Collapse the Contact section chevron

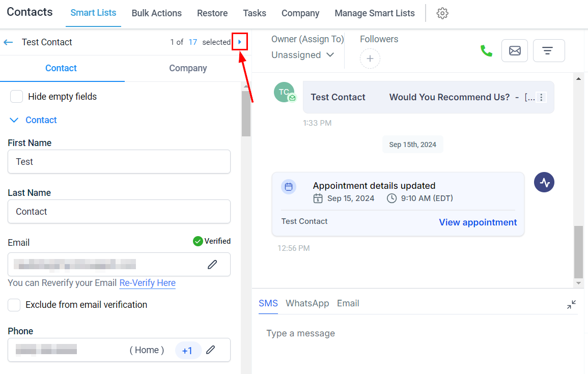tap(14, 120)
